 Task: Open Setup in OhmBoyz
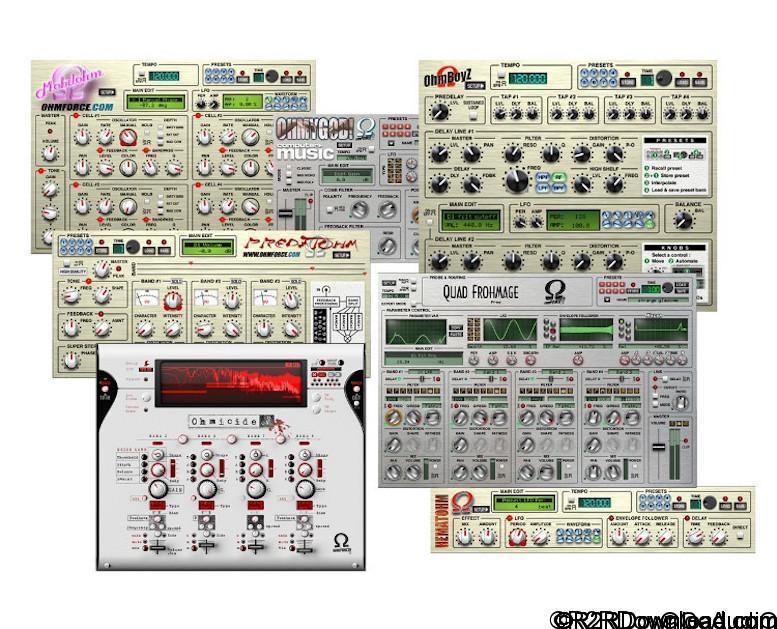click(475, 85)
